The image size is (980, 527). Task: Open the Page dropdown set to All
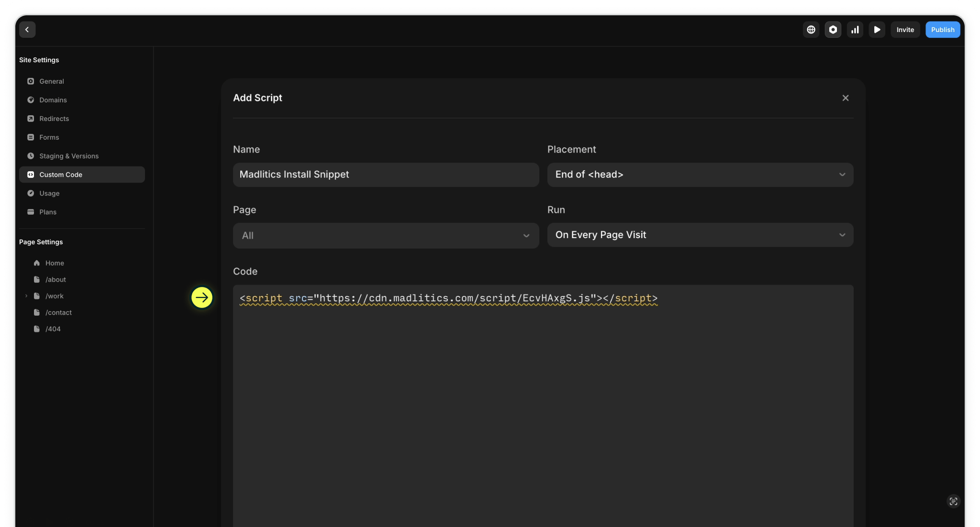pyautogui.click(x=386, y=235)
